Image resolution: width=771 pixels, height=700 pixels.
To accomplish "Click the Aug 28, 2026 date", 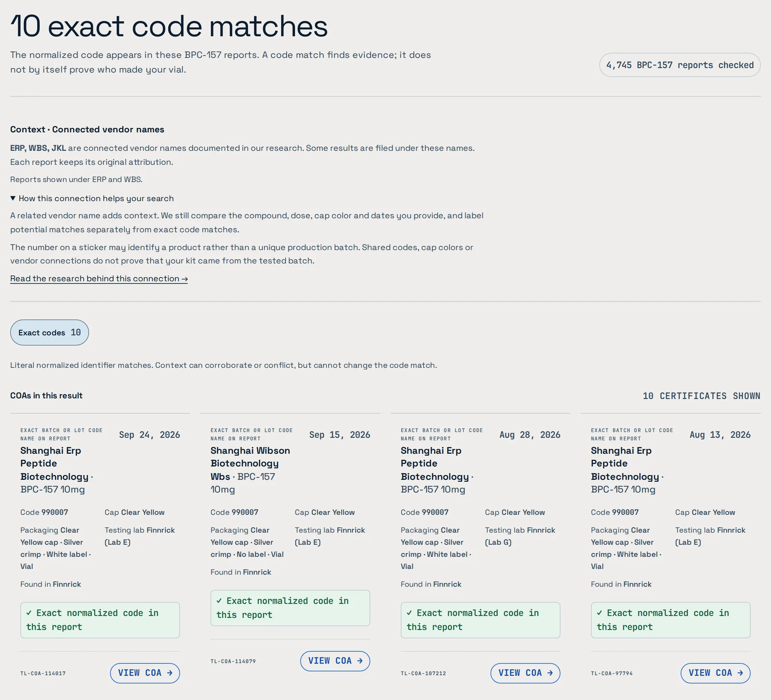I will (530, 435).
